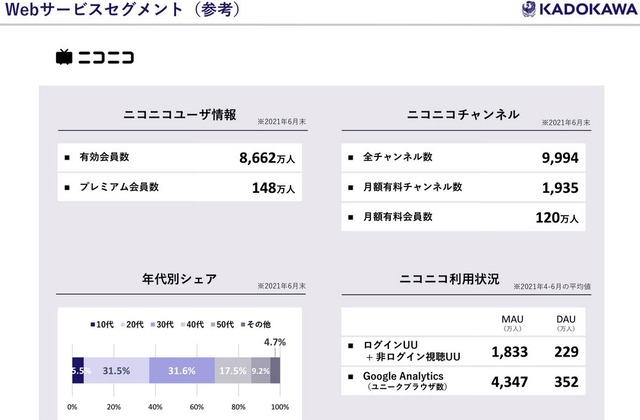Click '※2021年6月末' note beside 年代別シェア
The width and height of the screenshot is (640, 420).
click(282, 286)
